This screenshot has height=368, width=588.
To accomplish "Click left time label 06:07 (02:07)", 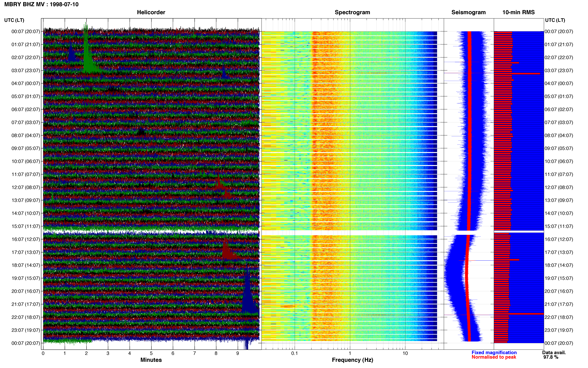I will [26, 109].
